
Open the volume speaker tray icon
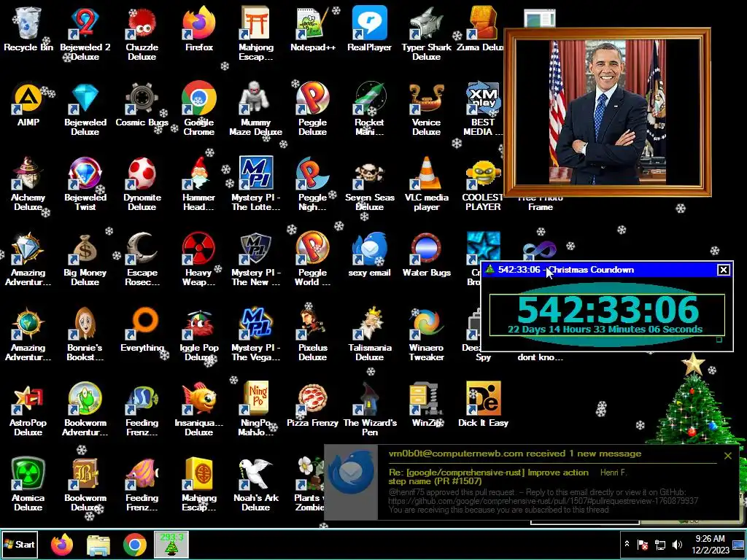[676, 544]
